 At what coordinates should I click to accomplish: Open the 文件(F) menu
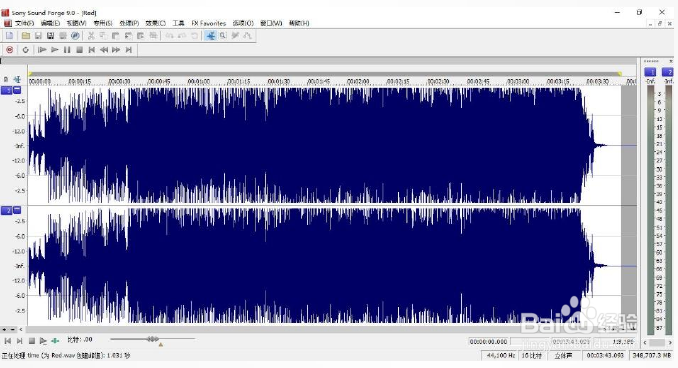click(24, 23)
